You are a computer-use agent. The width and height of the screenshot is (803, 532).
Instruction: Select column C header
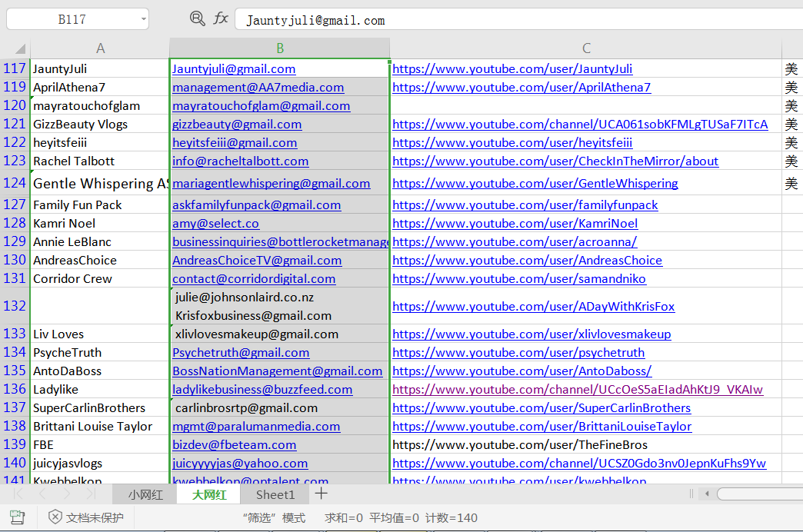point(586,48)
